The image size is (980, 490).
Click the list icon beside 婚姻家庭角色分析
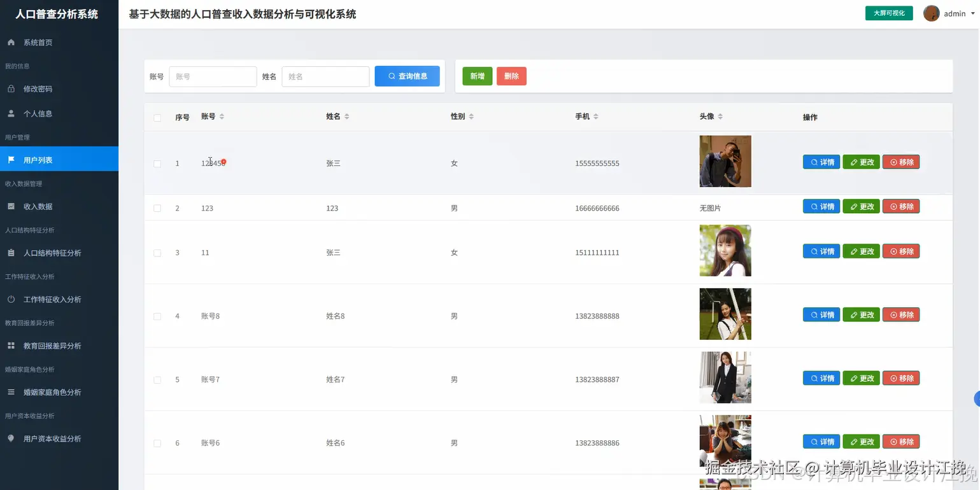(x=11, y=393)
